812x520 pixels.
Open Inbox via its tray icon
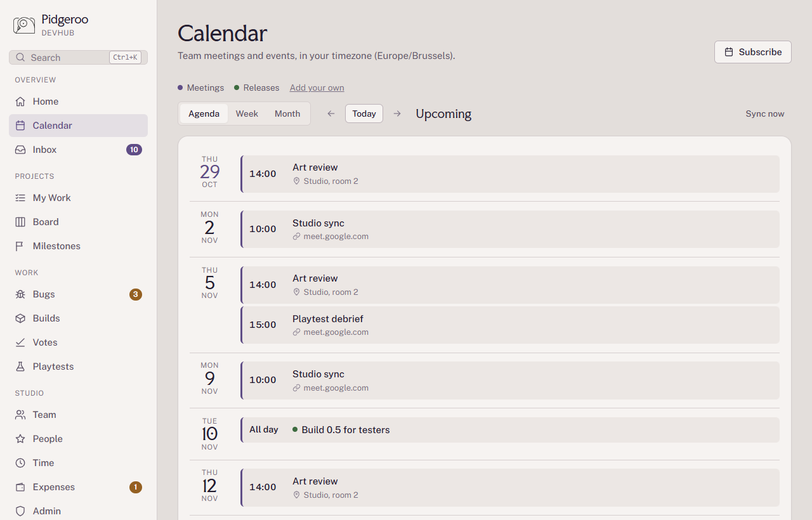click(x=20, y=150)
